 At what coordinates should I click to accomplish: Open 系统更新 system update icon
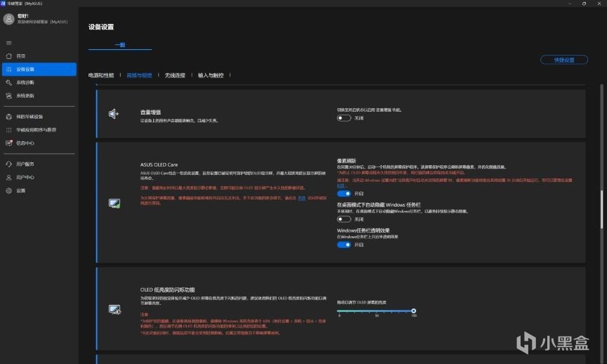(9, 96)
